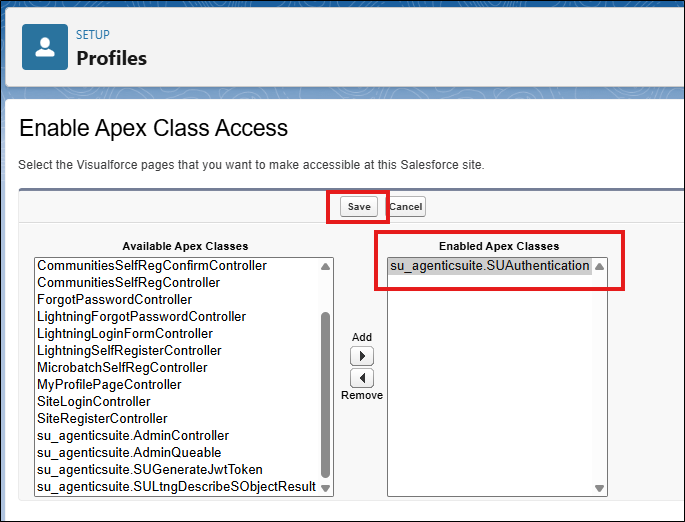685x522 pixels.
Task: Click the Remove left-arrow button
Action: (362, 378)
